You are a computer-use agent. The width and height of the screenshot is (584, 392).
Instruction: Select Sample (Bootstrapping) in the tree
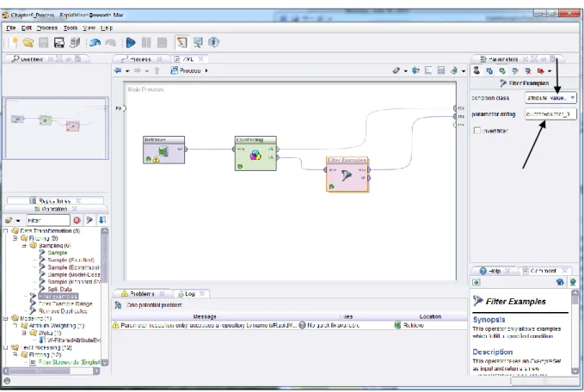(73, 267)
